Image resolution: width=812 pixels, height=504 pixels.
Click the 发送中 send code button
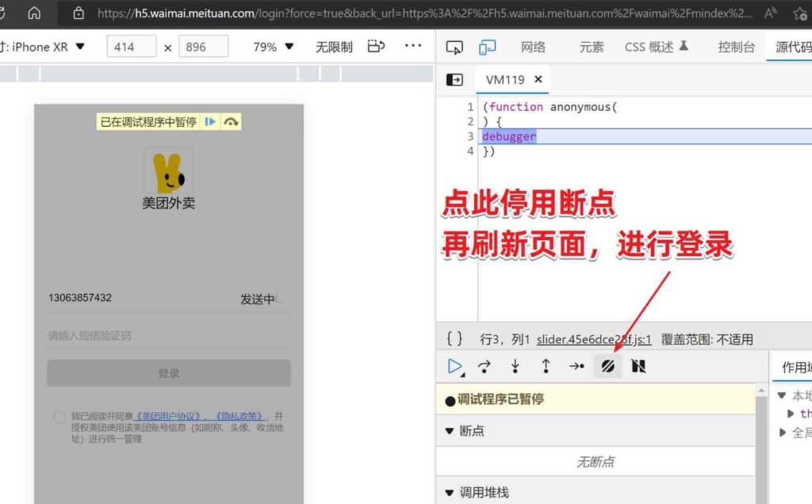click(x=259, y=299)
